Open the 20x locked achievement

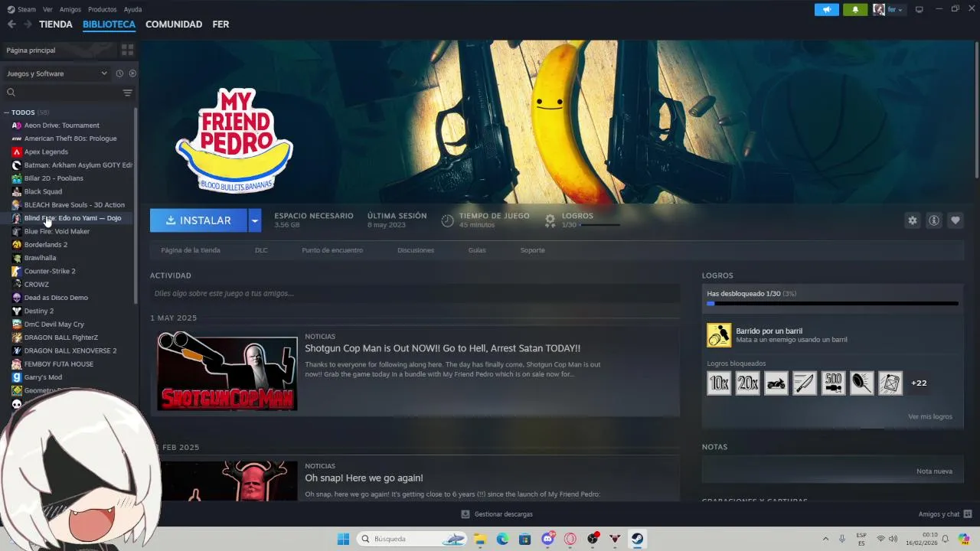pos(748,383)
